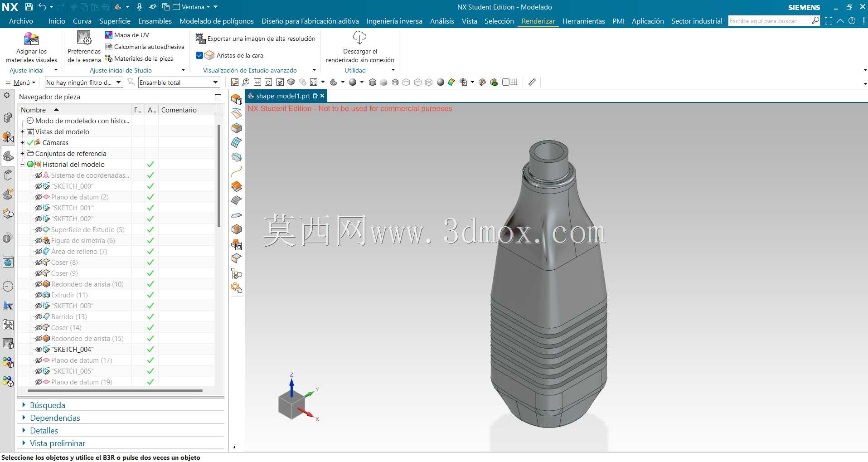Open the ruler measure tool

coord(532,82)
